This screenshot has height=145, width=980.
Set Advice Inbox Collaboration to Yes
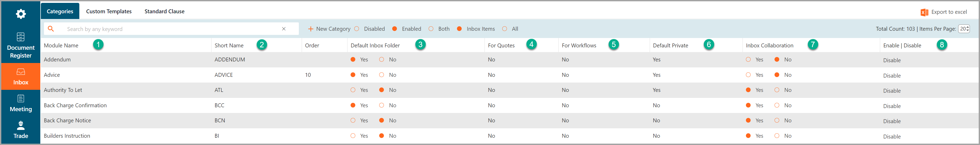[x=748, y=75]
